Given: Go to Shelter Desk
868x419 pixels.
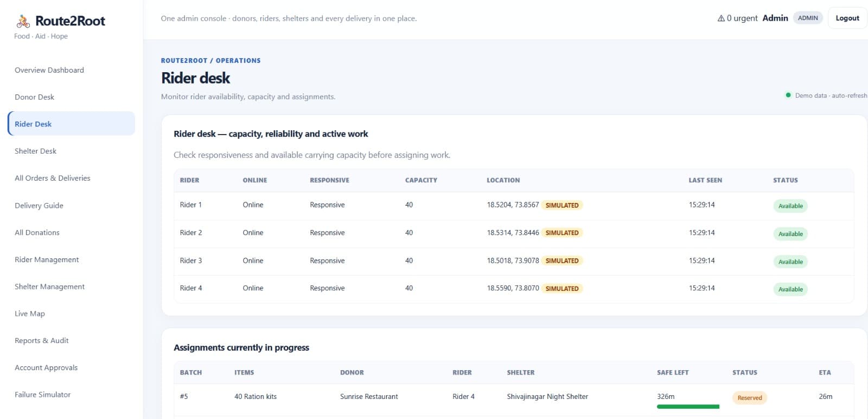Looking at the screenshot, I should coord(35,151).
